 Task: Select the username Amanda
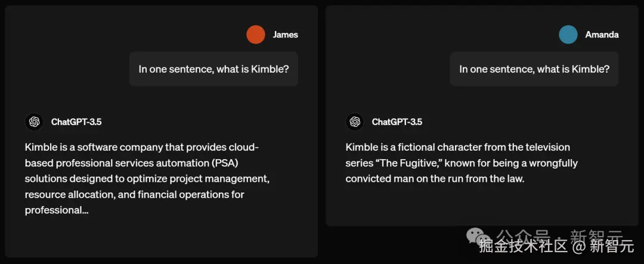pyautogui.click(x=602, y=35)
